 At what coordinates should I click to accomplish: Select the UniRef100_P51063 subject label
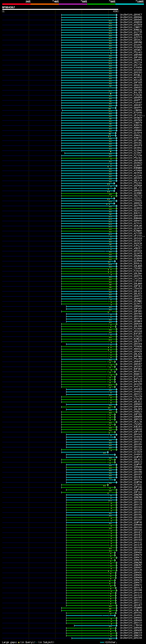click(x=131, y=52)
